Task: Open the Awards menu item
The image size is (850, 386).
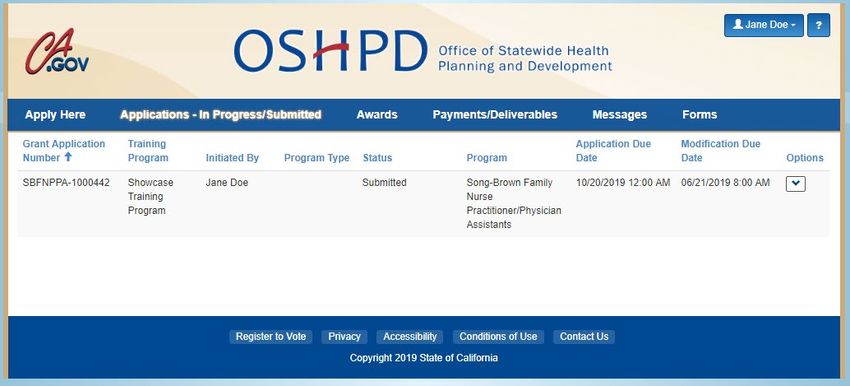Action: [377, 115]
